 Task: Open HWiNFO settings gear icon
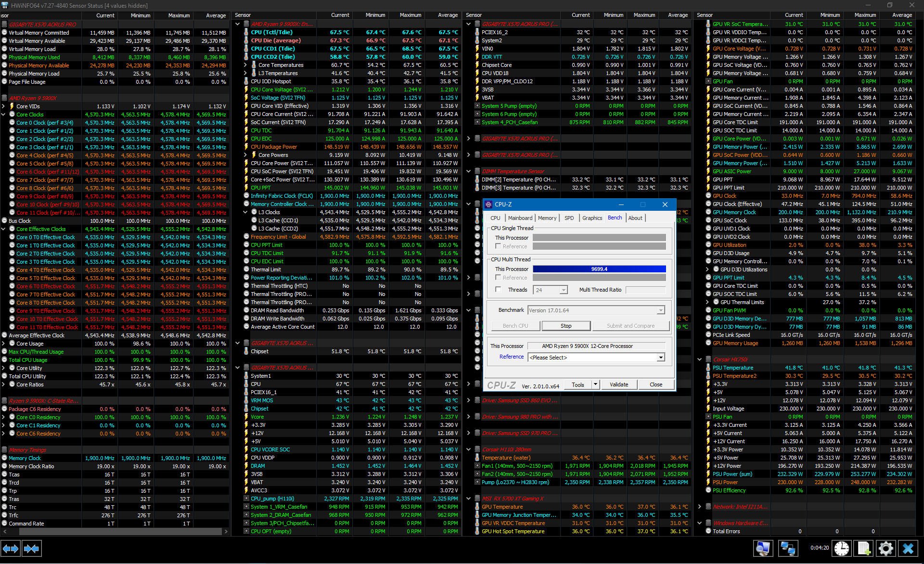pyautogui.click(x=886, y=549)
